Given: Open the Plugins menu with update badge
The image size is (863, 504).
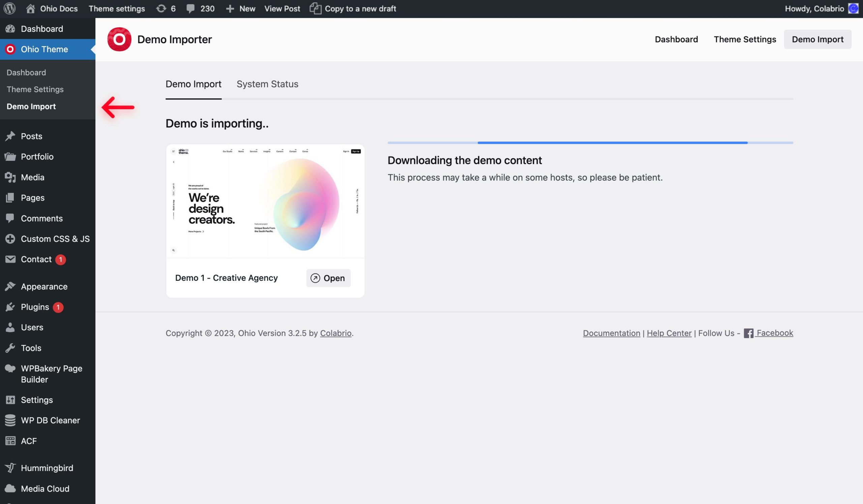Looking at the screenshot, I should click(35, 307).
